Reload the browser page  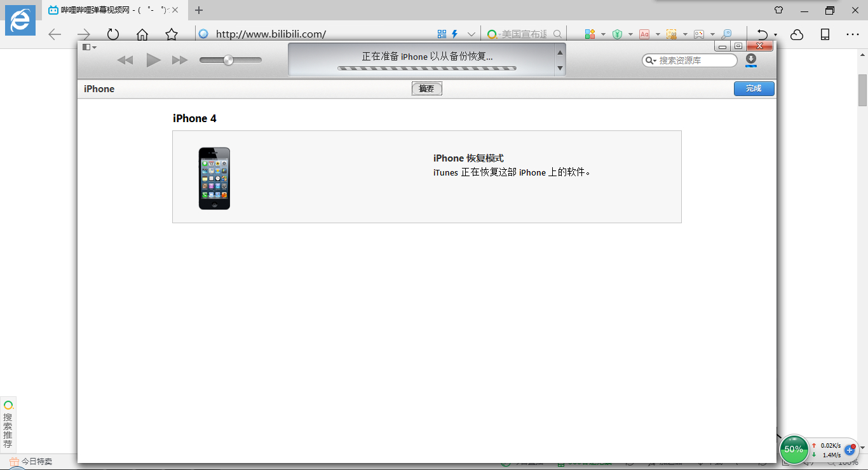tap(113, 34)
